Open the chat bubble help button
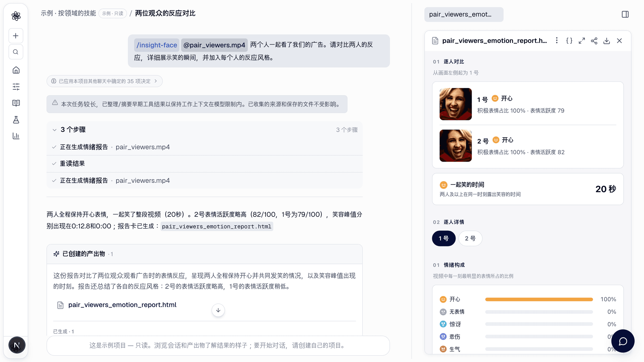The height and width of the screenshot is (362, 644). coord(623,341)
